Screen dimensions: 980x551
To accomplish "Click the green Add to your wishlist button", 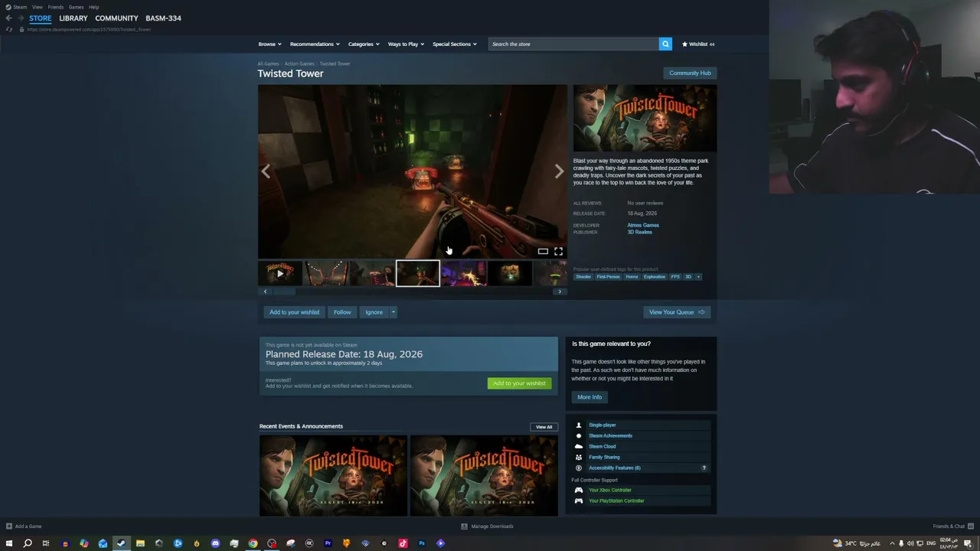I will click(x=519, y=383).
